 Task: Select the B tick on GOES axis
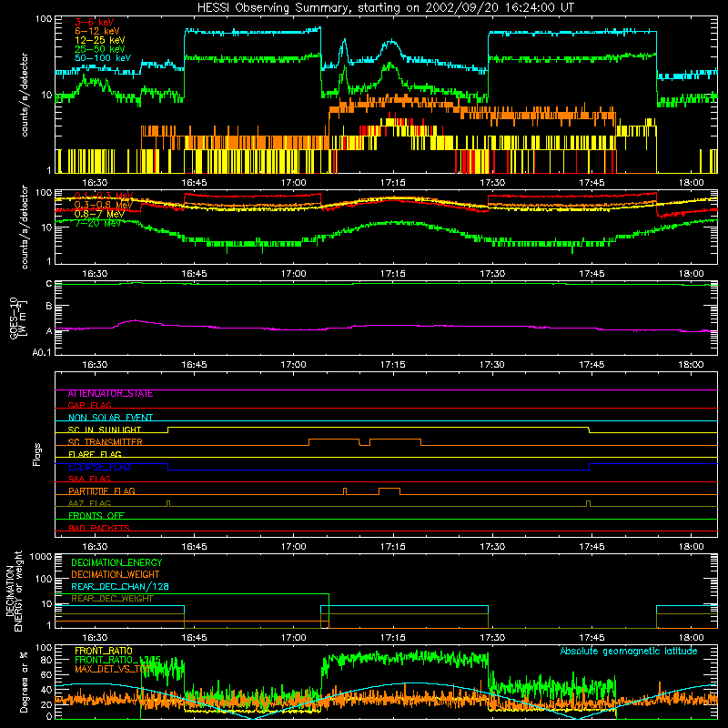pos(49,306)
